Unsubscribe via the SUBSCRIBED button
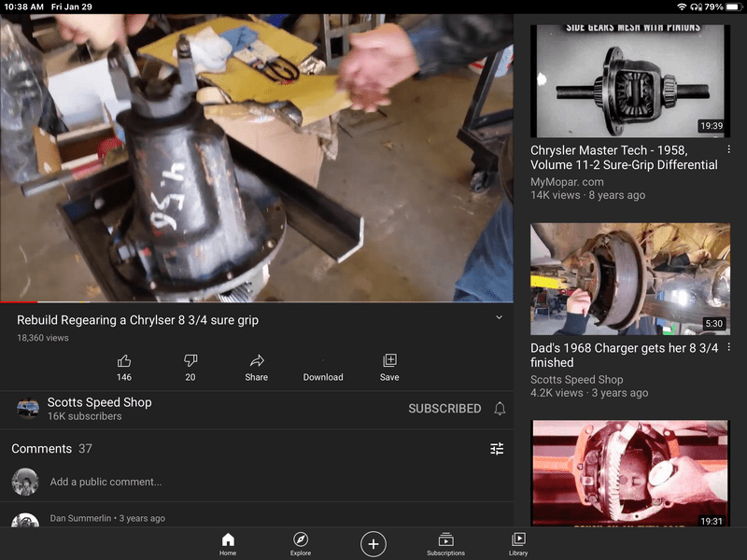The width and height of the screenshot is (747, 560). tap(444, 409)
